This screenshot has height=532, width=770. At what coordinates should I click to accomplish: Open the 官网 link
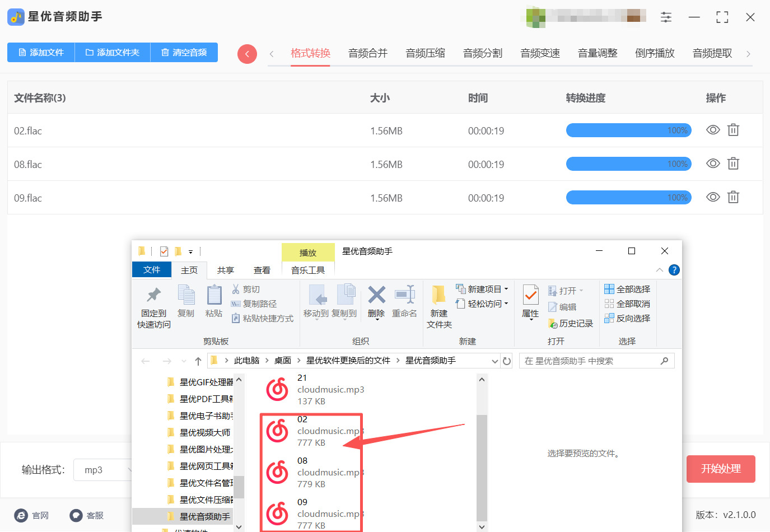(x=31, y=515)
